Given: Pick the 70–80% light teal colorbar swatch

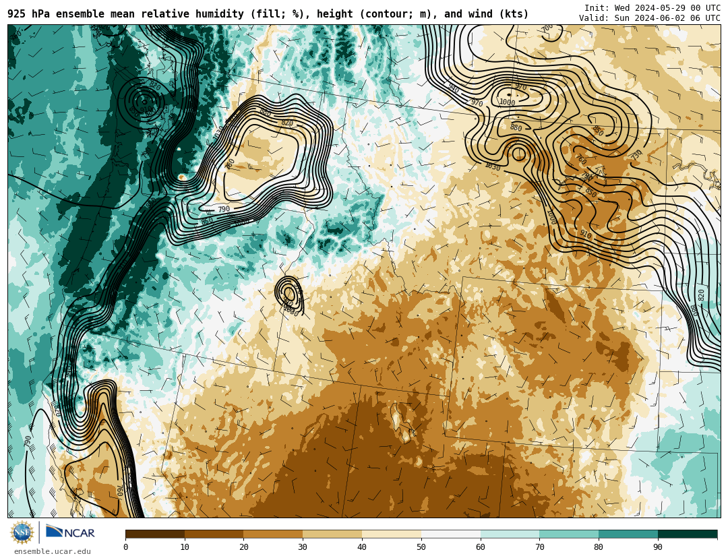Looking at the screenshot, I should tap(569, 534).
